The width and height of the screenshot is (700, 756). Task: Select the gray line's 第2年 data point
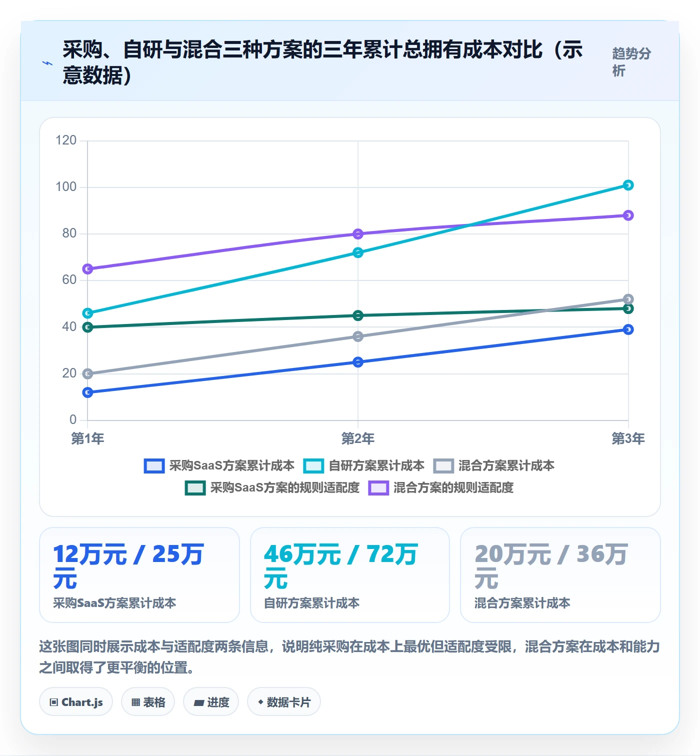point(358,336)
